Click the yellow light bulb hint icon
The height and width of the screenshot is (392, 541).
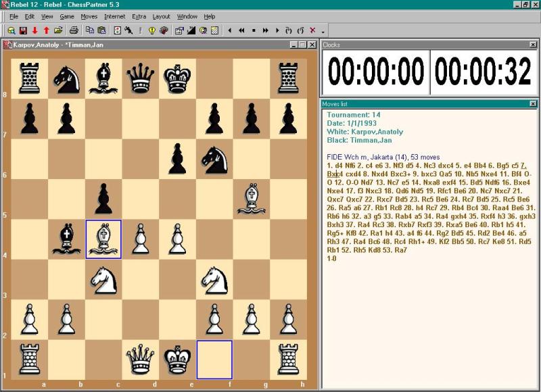[151, 30]
